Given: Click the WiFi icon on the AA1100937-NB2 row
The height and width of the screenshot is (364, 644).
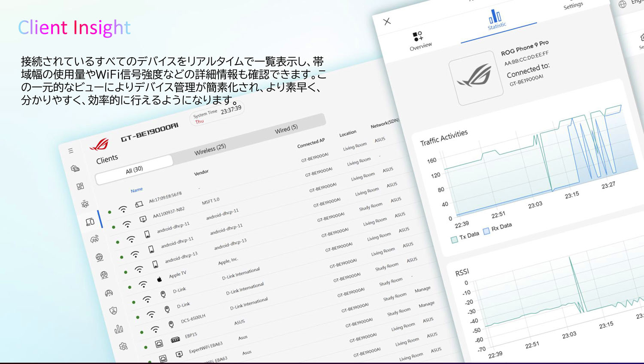Looking at the screenshot, I should pyautogui.click(x=127, y=224).
